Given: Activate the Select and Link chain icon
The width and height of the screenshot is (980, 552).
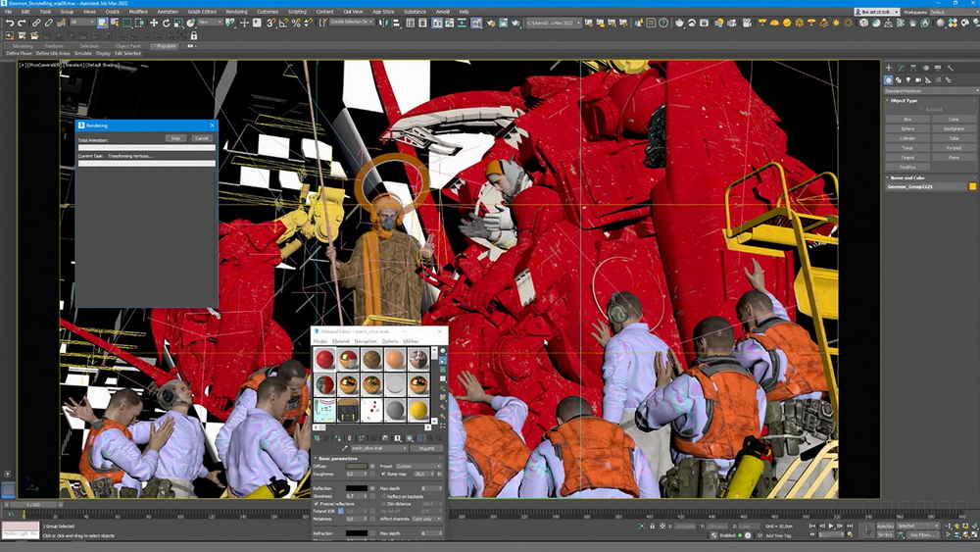Looking at the screenshot, I should [36, 23].
